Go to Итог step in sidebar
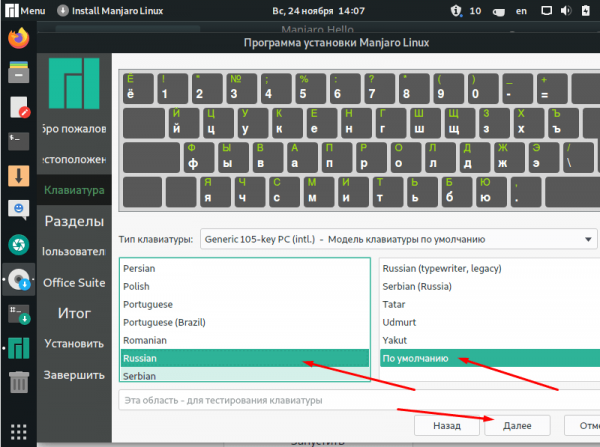This screenshot has width=600, height=447. [74, 313]
